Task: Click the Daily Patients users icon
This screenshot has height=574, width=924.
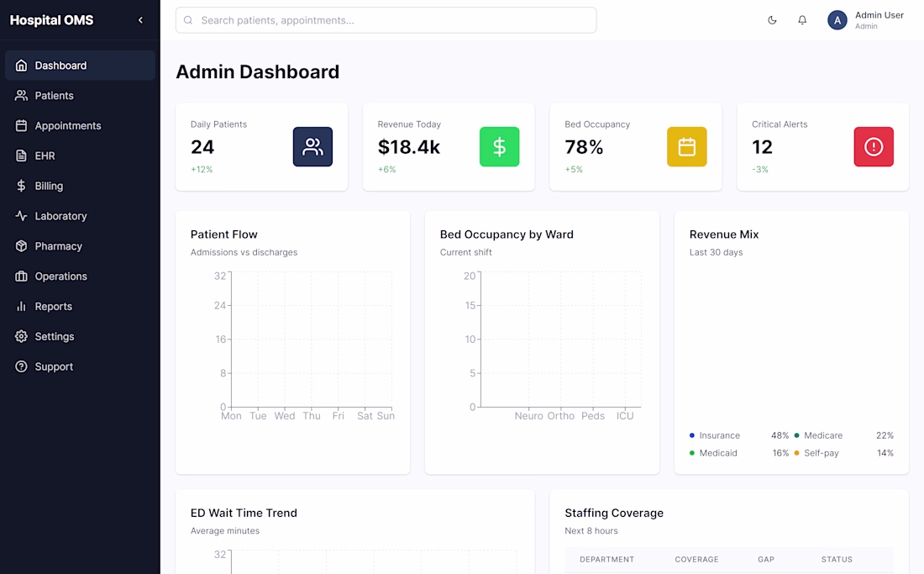Action: (312, 147)
